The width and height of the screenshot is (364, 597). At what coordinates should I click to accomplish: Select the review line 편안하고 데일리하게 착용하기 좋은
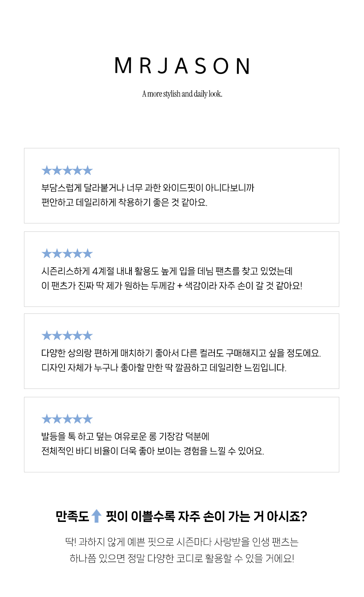[x=124, y=202]
